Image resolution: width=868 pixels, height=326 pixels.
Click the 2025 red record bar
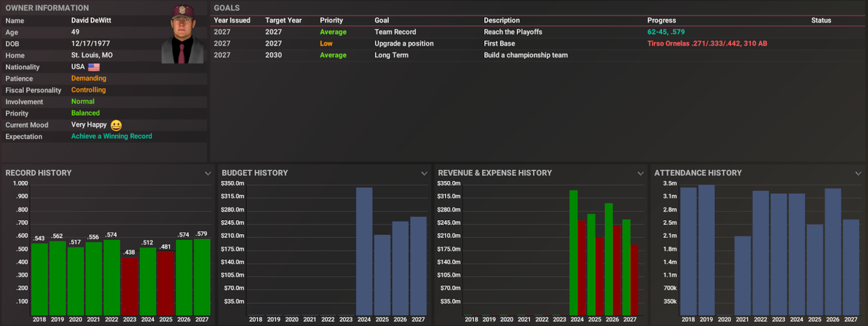click(166, 283)
